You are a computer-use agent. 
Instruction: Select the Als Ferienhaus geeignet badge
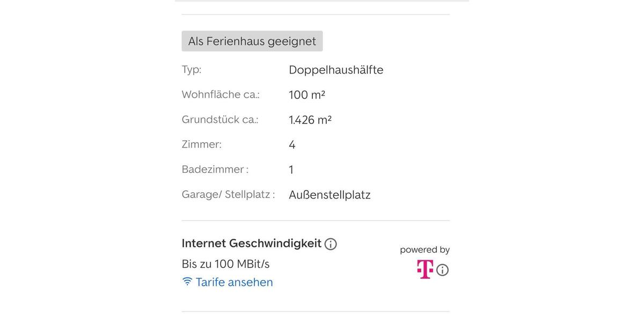252,40
